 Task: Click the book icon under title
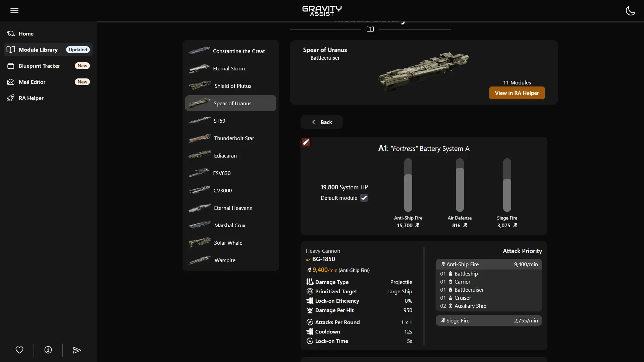click(370, 29)
